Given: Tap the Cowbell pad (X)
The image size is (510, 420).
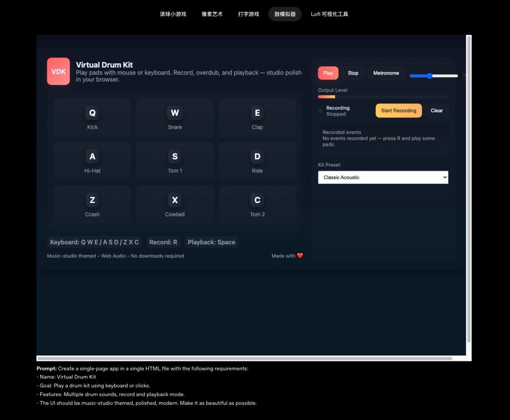Looking at the screenshot, I should point(175,205).
